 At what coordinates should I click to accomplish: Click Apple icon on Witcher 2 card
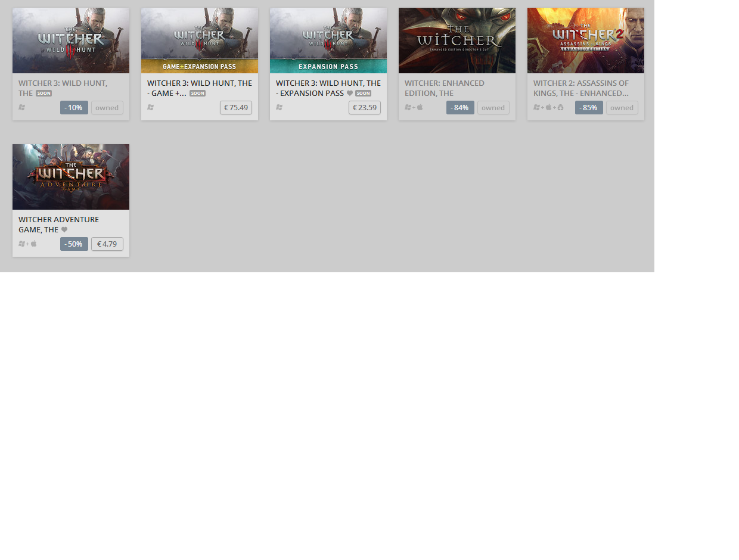548,107
